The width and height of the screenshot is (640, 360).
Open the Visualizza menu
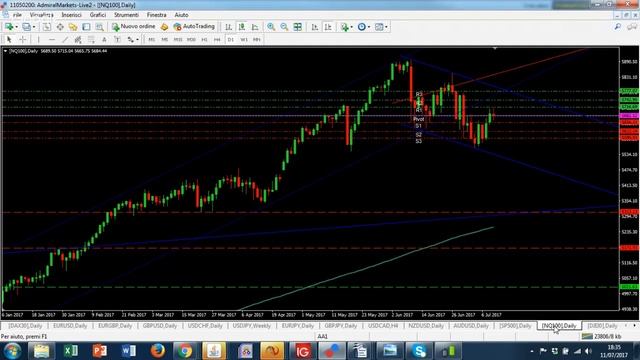coord(41,15)
